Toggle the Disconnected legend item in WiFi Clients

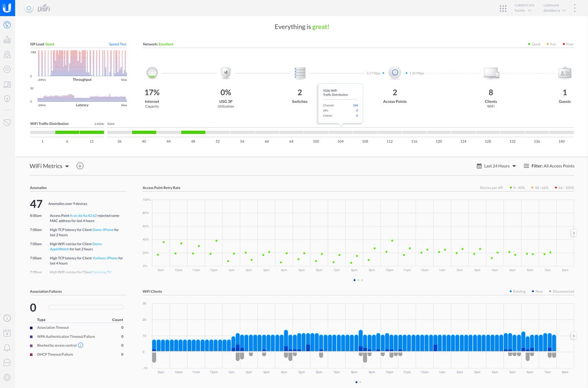pos(562,291)
